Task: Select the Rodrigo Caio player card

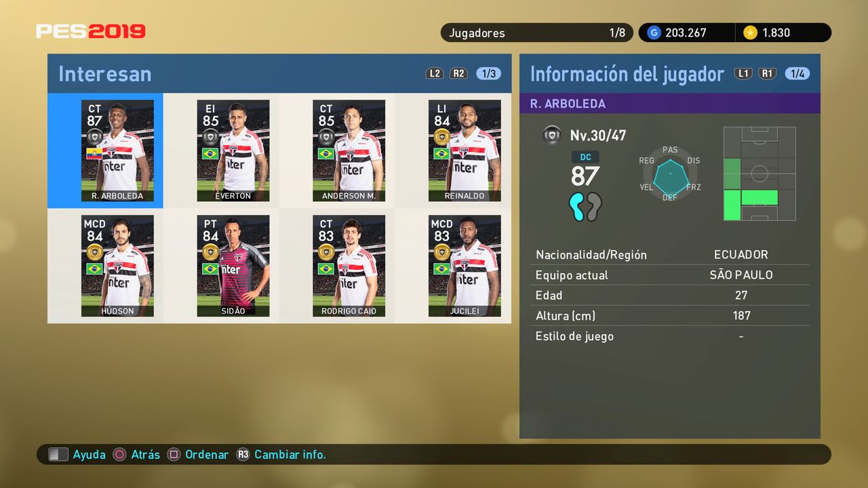Action: [349, 266]
